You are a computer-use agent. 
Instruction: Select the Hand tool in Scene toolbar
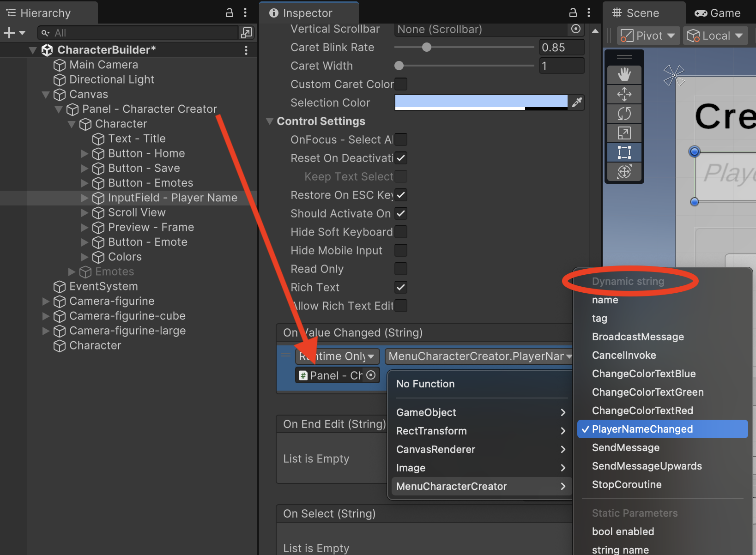pos(624,75)
